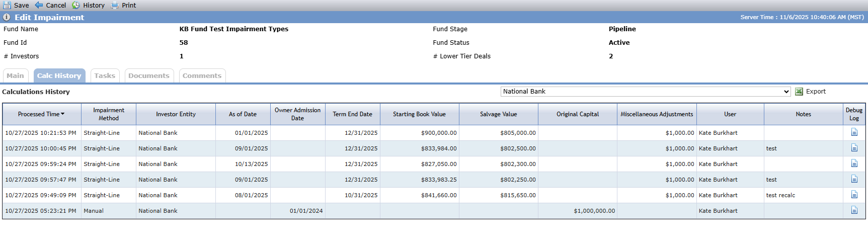Click the Original Capital column header
Viewport: 868px width, 248px height.
pos(578,114)
